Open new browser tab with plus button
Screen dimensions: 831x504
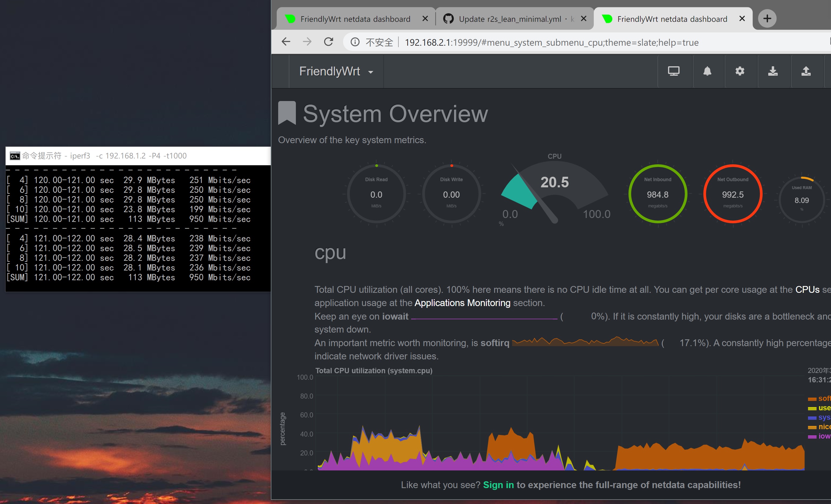point(767,19)
